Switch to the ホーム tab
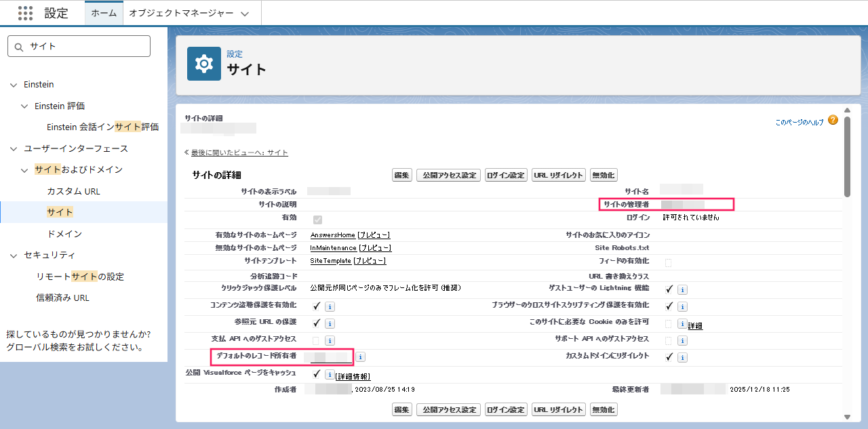This screenshot has width=868, height=429. 104,13
